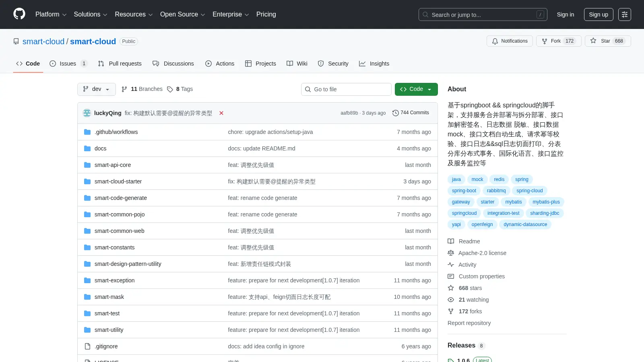The height and width of the screenshot is (362, 644).
Task: Click the Readme book icon
Action: click(x=451, y=241)
